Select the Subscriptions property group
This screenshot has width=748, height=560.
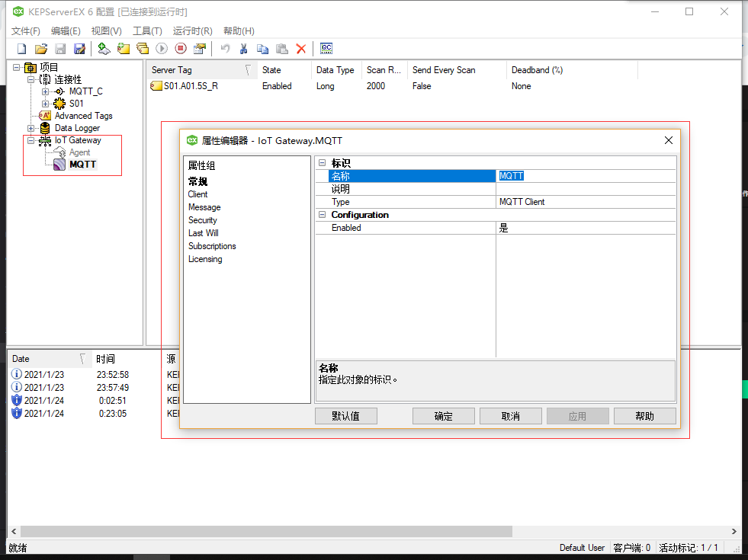click(x=212, y=246)
